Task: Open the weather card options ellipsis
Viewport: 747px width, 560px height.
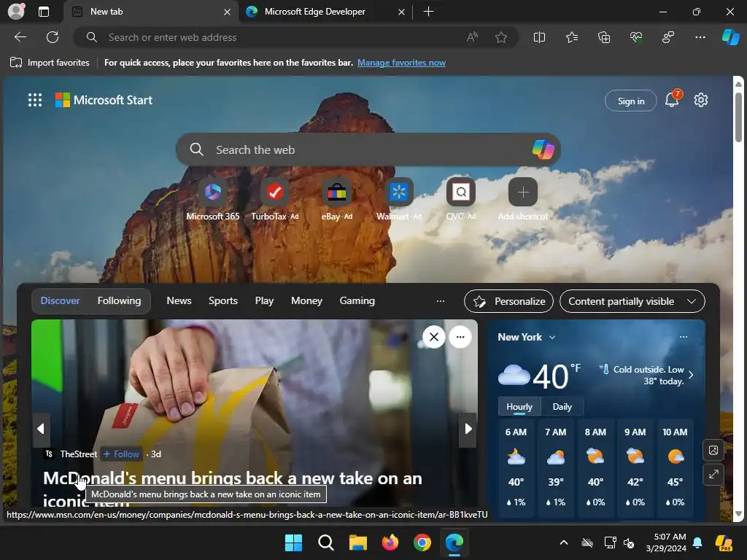Action: tap(683, 337)
